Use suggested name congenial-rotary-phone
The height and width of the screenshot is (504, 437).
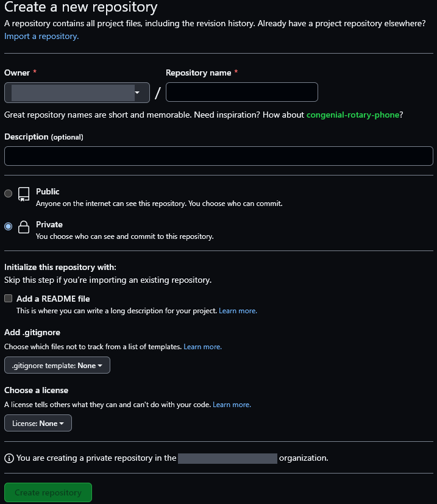click(x=353, y=115)
